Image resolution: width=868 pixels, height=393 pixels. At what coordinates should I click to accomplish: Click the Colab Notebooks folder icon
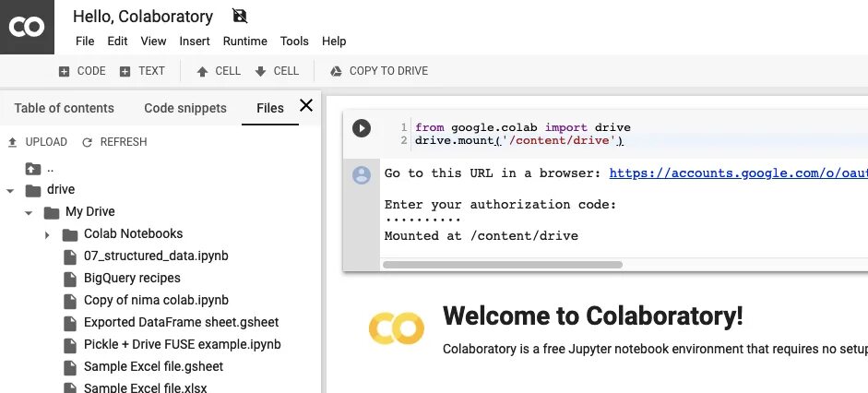[70, 234]
